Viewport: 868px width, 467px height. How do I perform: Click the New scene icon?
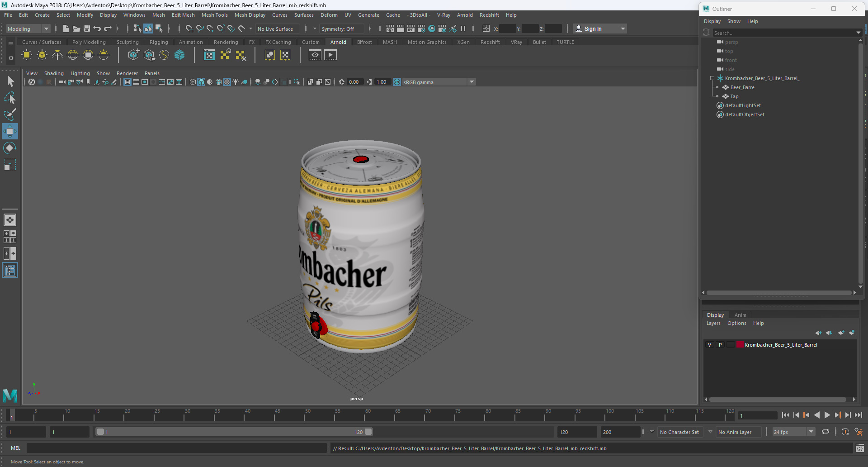click(x=66, y=29)
